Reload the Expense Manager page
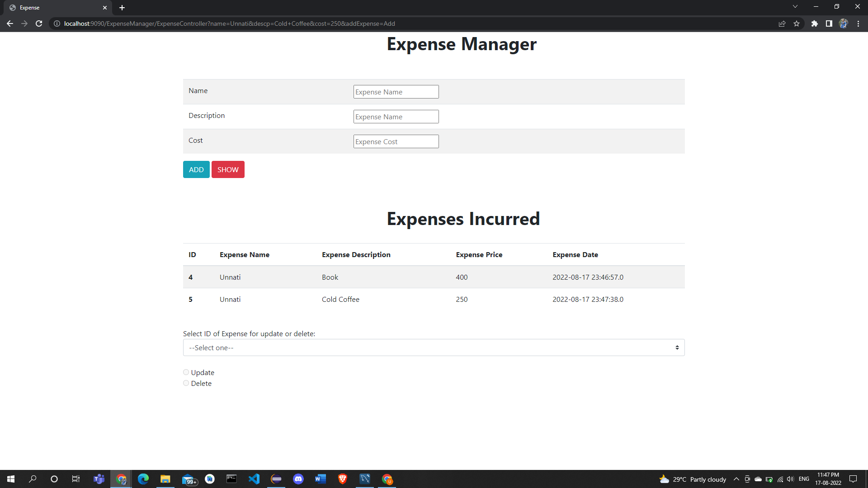This screenshot has width=868, height=488. [x=39, y=23]
